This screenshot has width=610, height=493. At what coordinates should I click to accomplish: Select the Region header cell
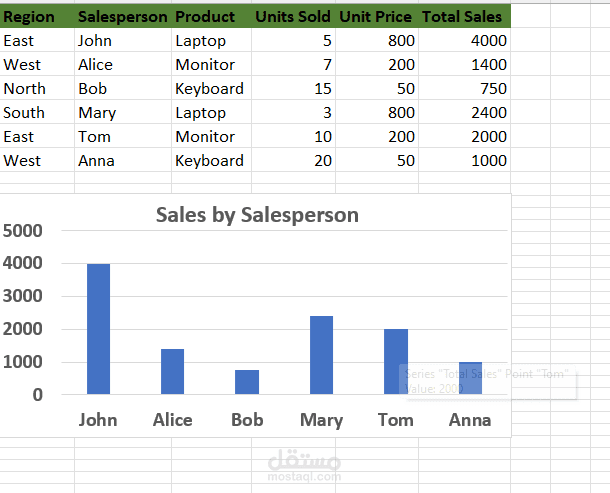pos(30,17)
